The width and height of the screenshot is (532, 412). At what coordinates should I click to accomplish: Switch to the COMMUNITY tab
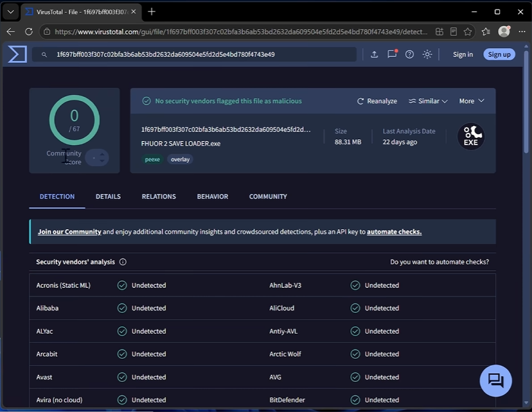pos(268,196)
